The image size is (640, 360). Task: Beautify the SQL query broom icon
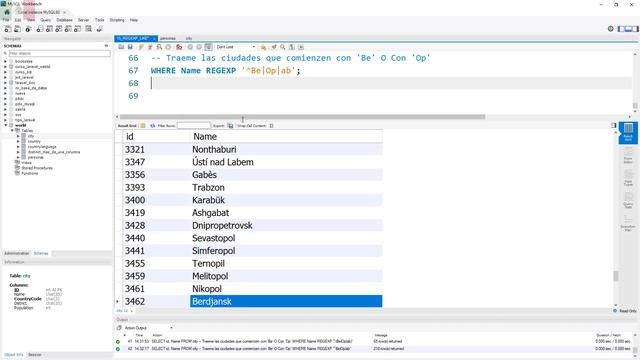click(274, 47)
